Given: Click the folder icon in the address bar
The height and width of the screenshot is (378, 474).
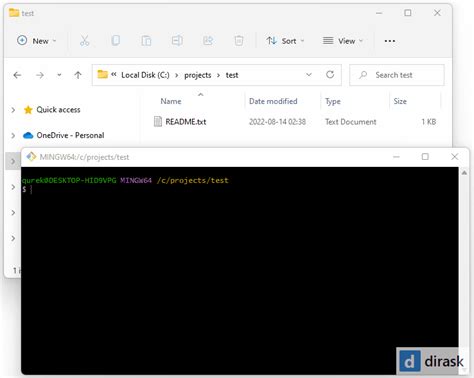Looking at the screenshot, I should (102, 74).
